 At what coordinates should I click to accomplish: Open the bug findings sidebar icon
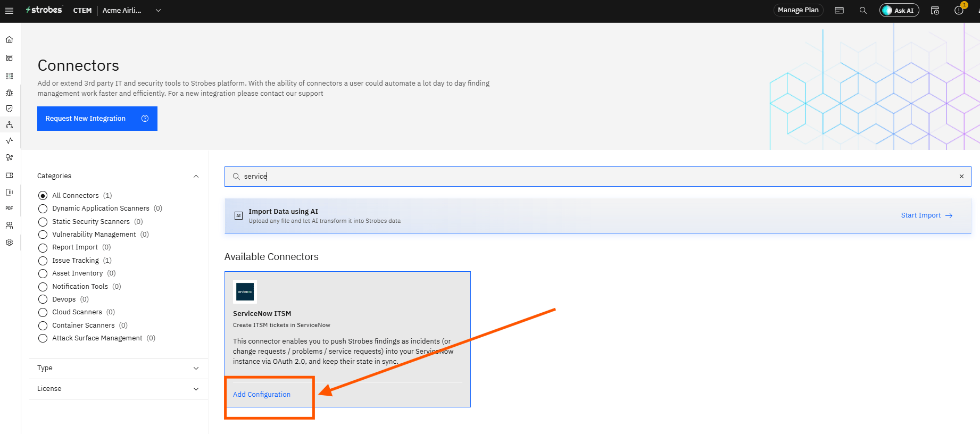coord(9,93)
